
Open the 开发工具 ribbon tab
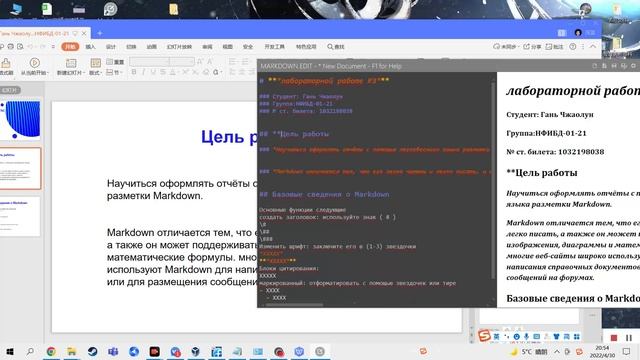274,47
